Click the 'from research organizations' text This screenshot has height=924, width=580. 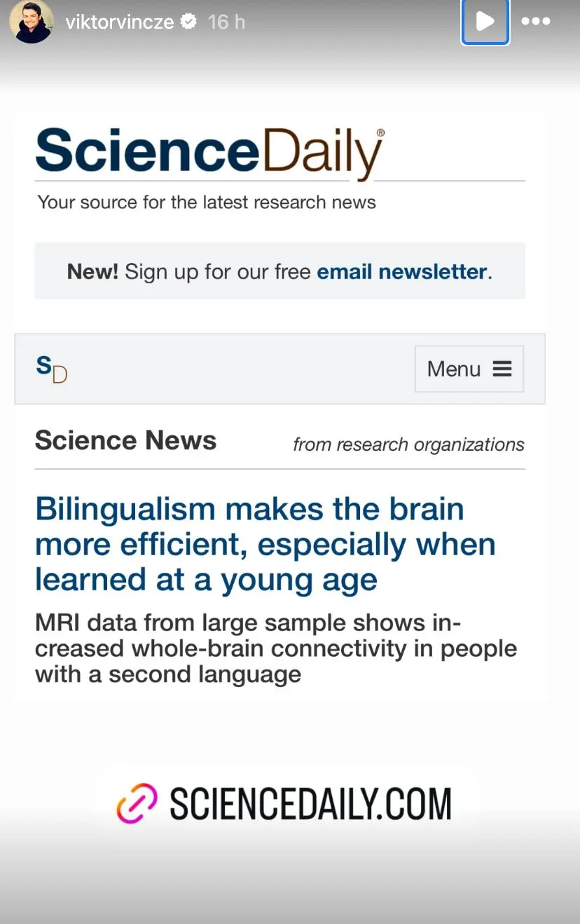pos(408,444)
